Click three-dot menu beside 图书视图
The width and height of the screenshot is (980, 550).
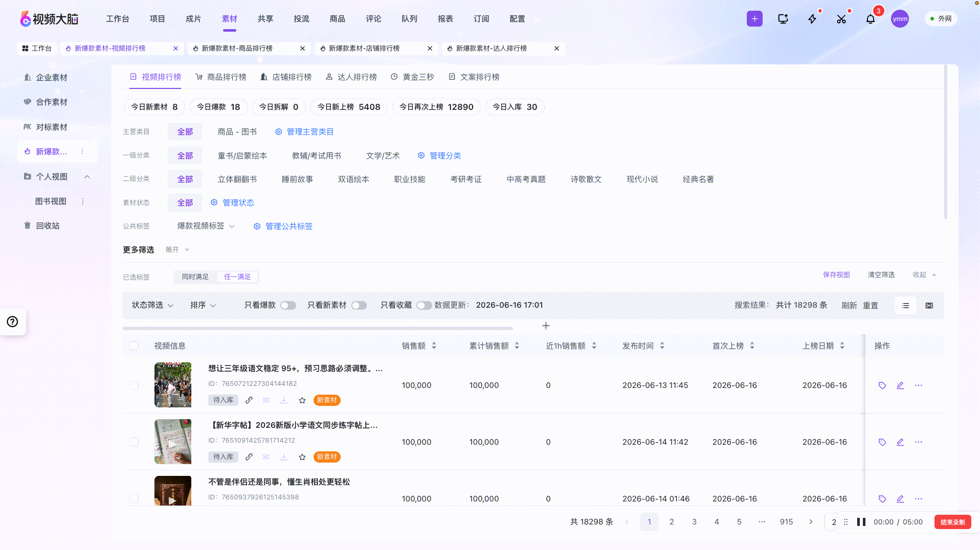click(83, 201)
